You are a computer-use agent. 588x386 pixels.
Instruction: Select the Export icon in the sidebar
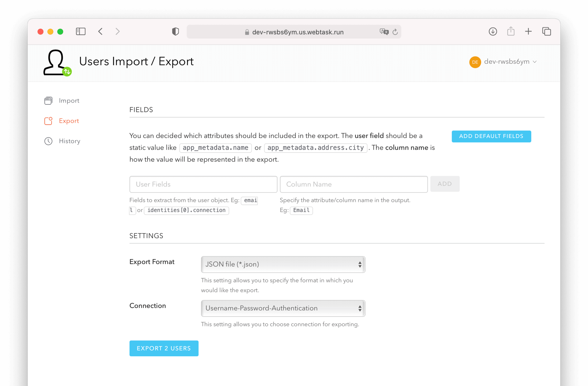[x=48, y=121]
